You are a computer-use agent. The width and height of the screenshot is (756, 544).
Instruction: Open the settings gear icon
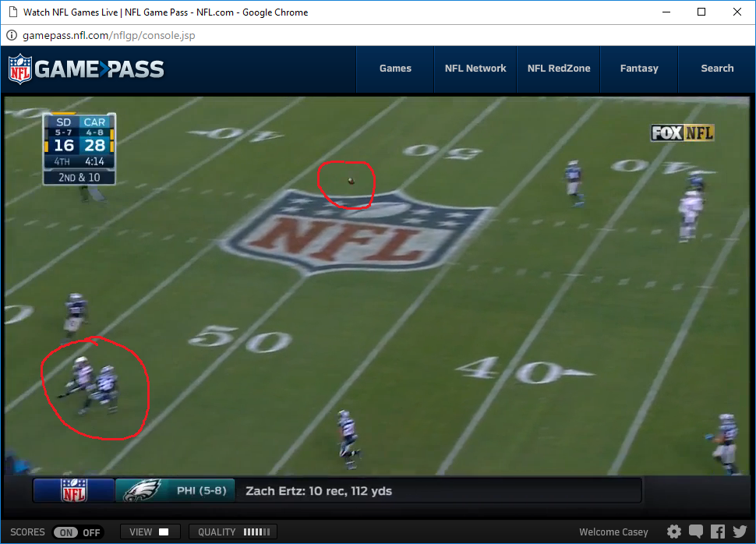pyautogui.click(x=674, y=532)
